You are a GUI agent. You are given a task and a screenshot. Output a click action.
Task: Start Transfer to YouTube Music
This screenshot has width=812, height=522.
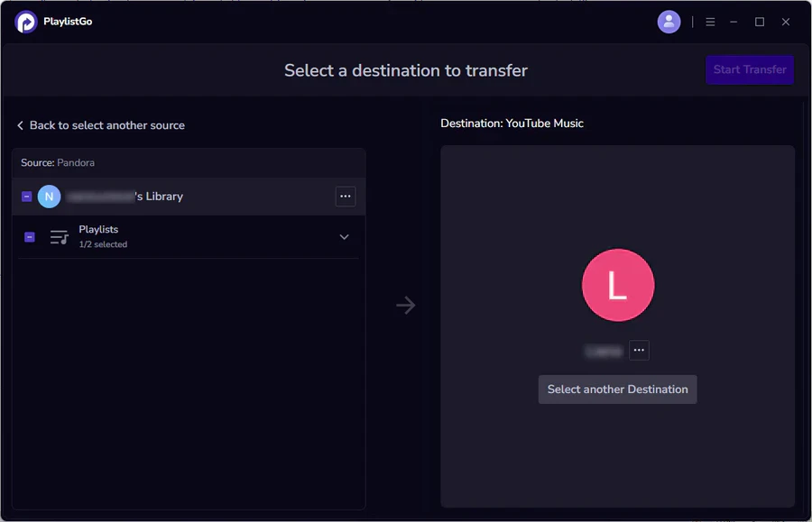tap(750, 69)
